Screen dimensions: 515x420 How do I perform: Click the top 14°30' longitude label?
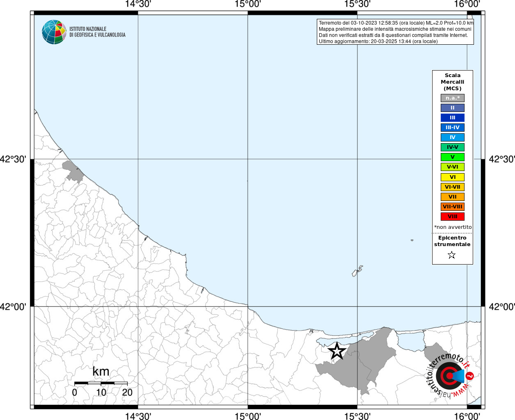coord(138,4)
